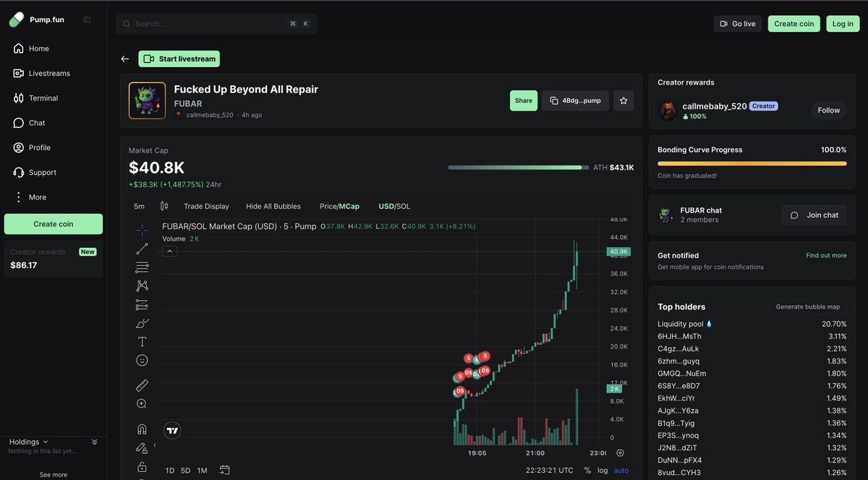Click the top bar Create coin button
Screen dimensions: 868x480
pos(794,24)
